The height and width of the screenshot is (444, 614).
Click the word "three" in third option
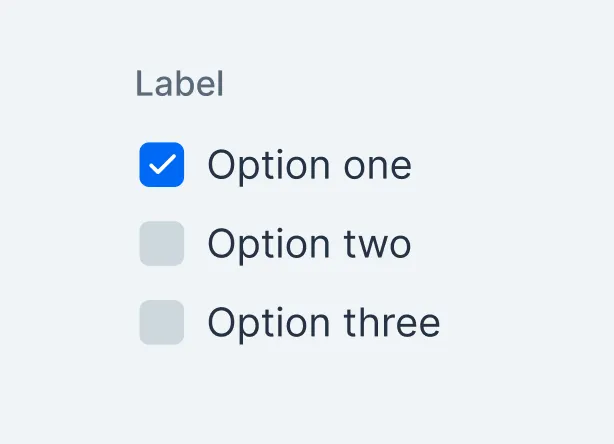tap(392, 322)
